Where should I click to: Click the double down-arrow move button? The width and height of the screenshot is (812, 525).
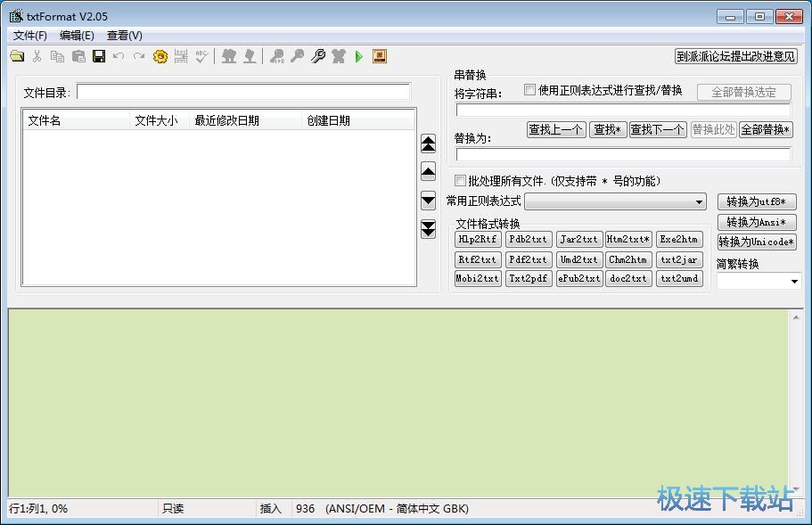[x=428, y=229]
